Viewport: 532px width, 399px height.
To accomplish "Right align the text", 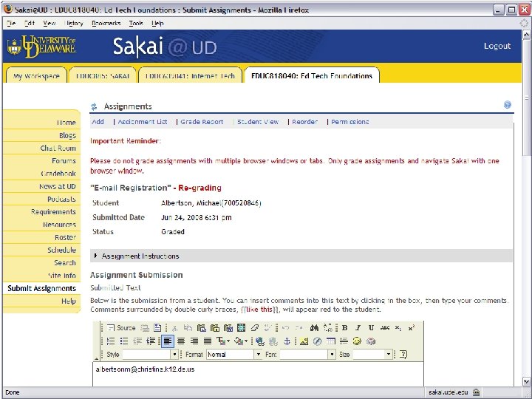I will pyautogui.click(x=194, y=341).
